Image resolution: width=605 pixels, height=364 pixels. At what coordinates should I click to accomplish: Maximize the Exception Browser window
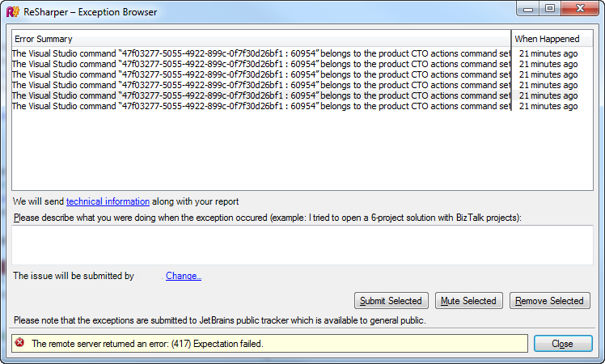pos(550,8)
